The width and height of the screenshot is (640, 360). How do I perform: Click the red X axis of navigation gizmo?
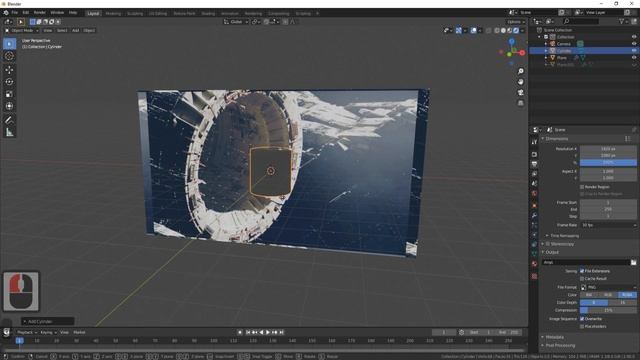[522, 53]
